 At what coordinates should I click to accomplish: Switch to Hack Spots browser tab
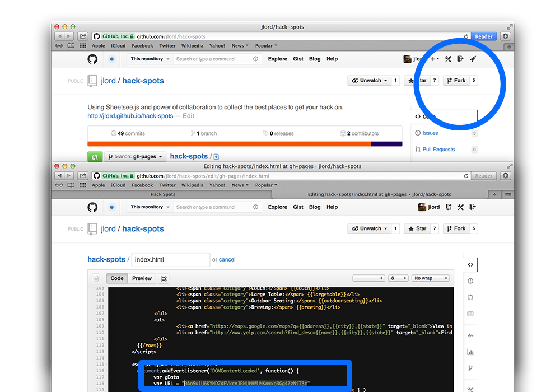click(x=162, y=194)
